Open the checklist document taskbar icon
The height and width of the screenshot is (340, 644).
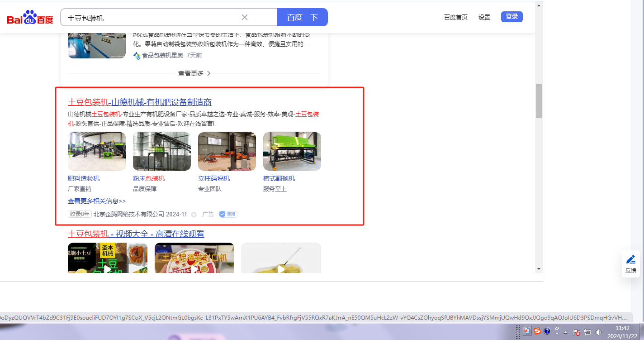pyautogui.click(x=527, y=331)
